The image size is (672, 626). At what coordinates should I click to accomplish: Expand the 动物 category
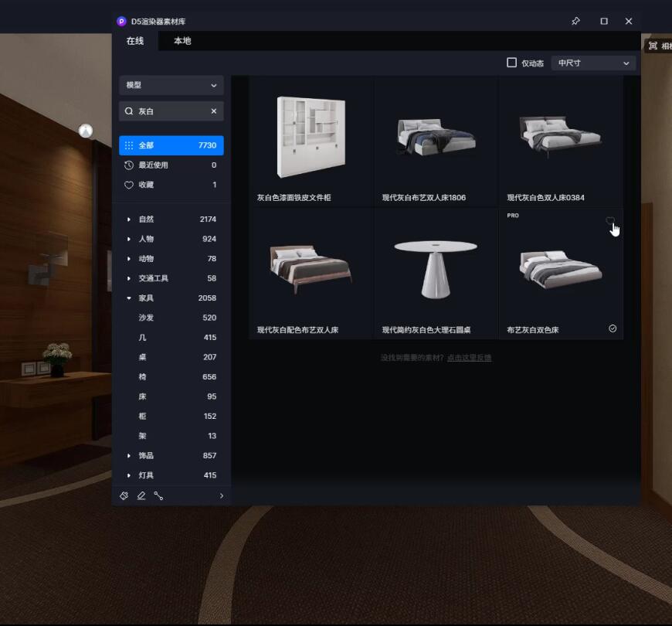click(129, 259)
